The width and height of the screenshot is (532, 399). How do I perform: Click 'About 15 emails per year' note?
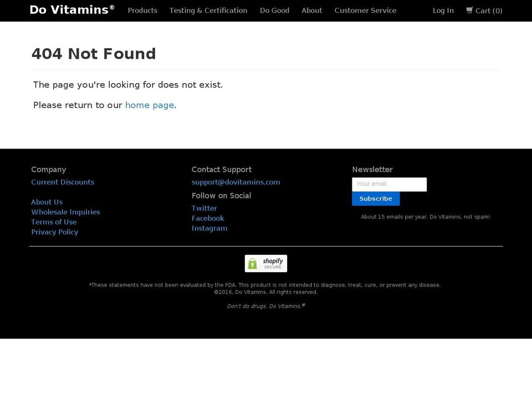tap(426, 217)
